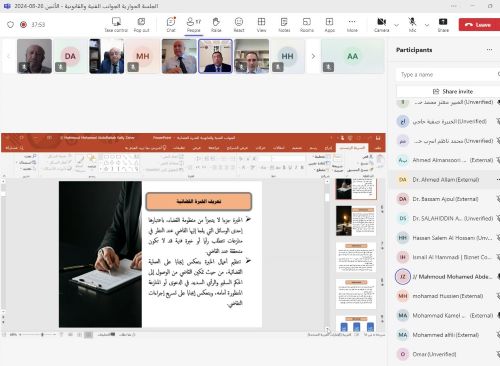Image resolution: width=500 pixels, height=366 pixels.
Task: Show previous participants in video strip
Action: [x=8, y=56]
